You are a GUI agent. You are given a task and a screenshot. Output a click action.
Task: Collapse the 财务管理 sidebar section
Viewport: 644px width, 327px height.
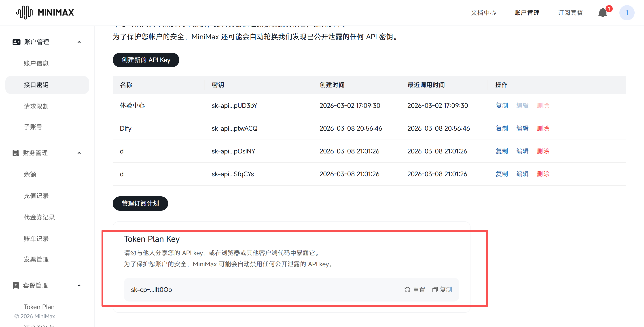pos(79,153)
